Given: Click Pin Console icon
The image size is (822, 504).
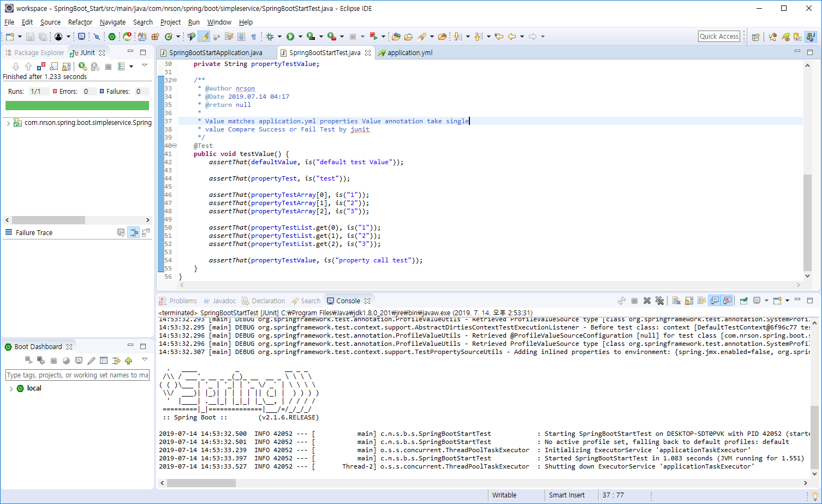Looking at the screenshot, I should coord(743,301).
